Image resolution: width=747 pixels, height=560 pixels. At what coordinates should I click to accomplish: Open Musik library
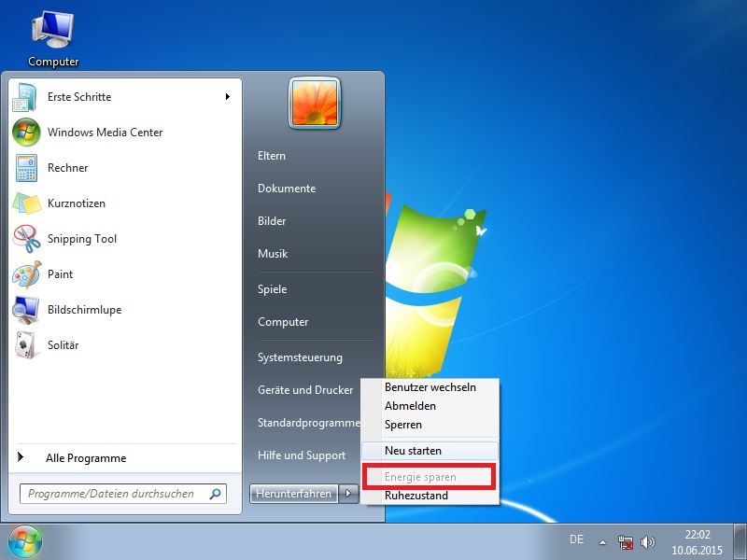(x=273, y=253)
